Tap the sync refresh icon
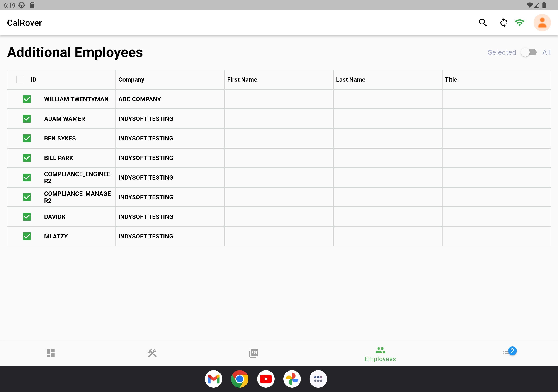 [x=504, y=23]
